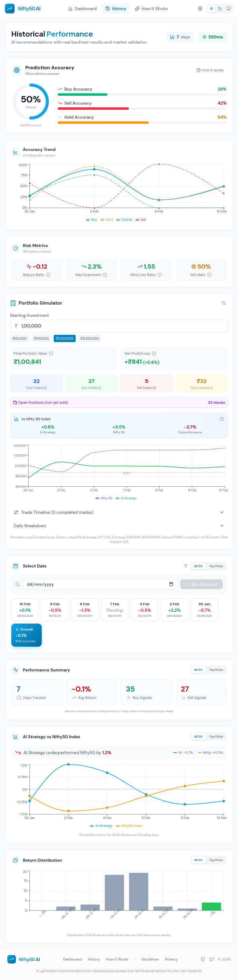Click the ₹22 Total Charges card
238x980 pixels.
(x=201, y=384)
